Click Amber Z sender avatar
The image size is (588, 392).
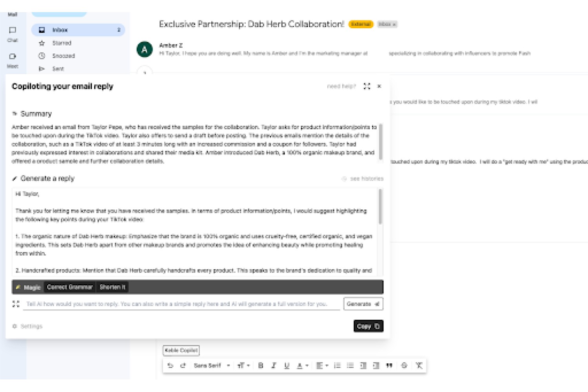coord(145,49)
